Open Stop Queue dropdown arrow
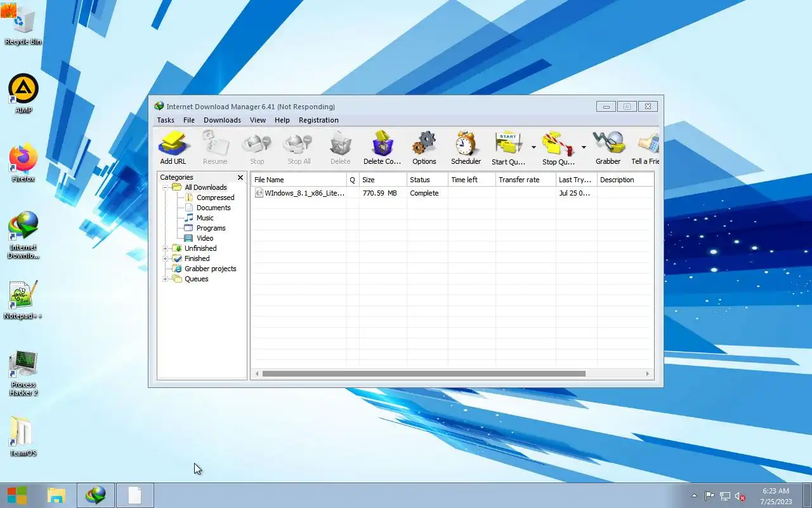The height and width of the screenshot is (508, 812). pyautogui.click(x=584, y=147)
